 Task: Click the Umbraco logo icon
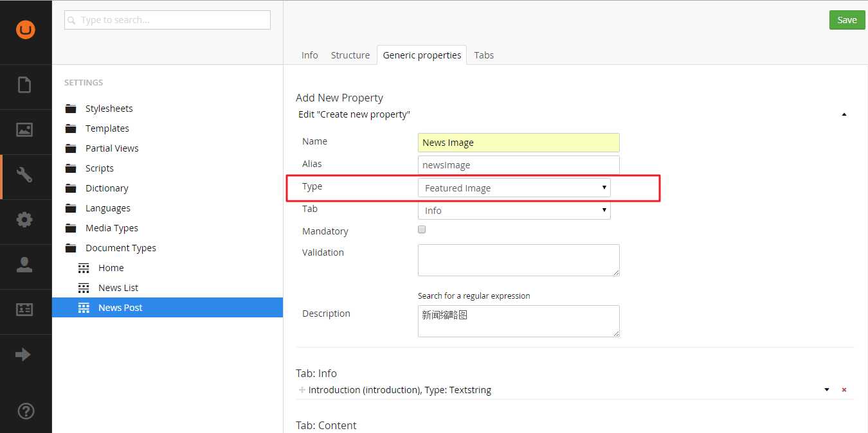coord(26,30)
